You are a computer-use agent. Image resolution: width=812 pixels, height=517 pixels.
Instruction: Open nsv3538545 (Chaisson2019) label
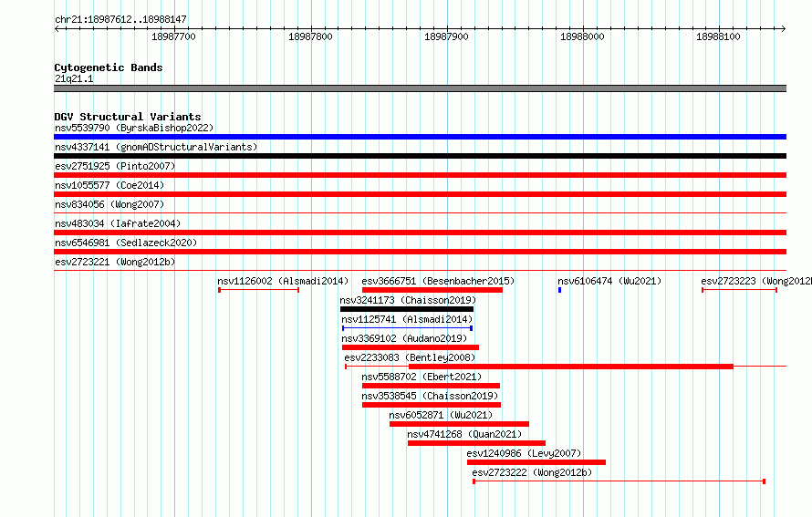[430, 396]
